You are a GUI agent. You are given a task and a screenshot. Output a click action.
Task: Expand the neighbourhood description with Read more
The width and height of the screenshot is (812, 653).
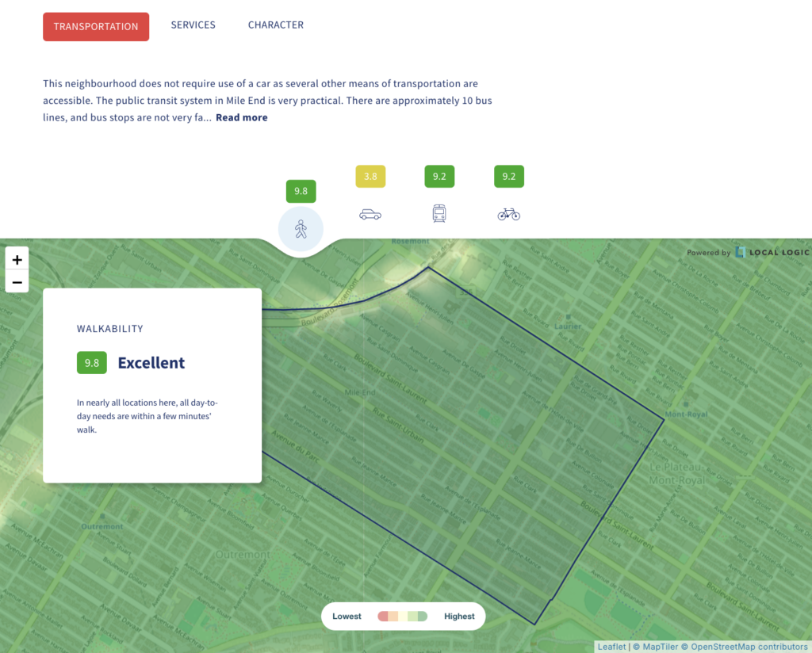click(241, 116)
